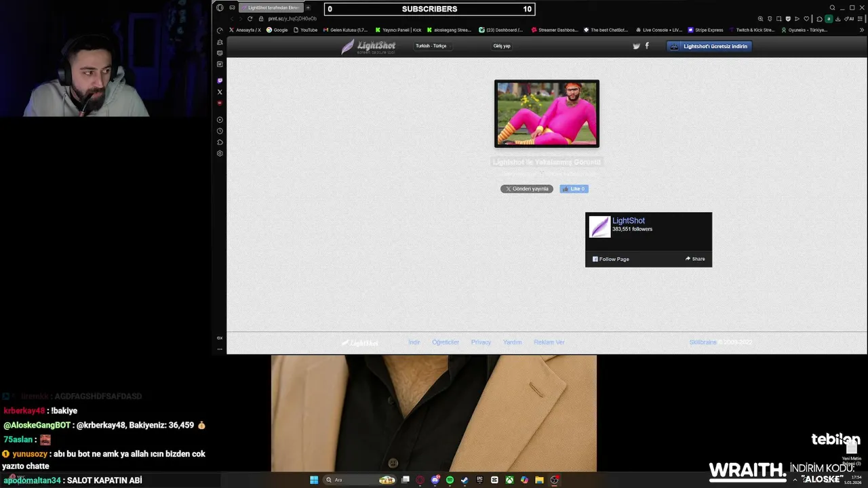This screenshot has height=488, width=868.
Task: Click Öğreticiler footer link
Action: 446,342
